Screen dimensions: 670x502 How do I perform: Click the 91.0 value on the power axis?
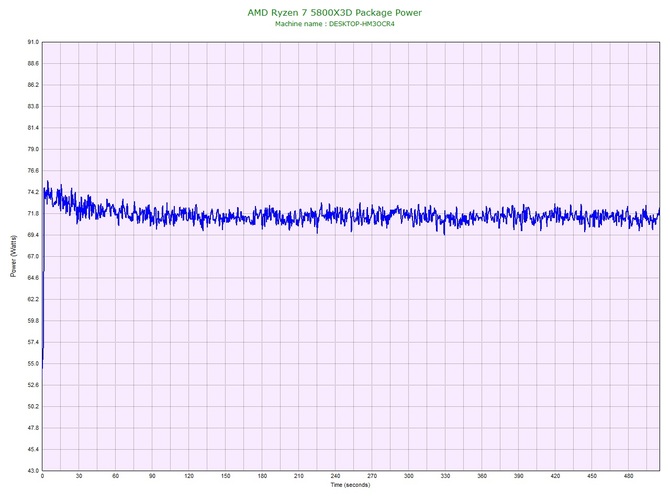click(x=33, y=42)
